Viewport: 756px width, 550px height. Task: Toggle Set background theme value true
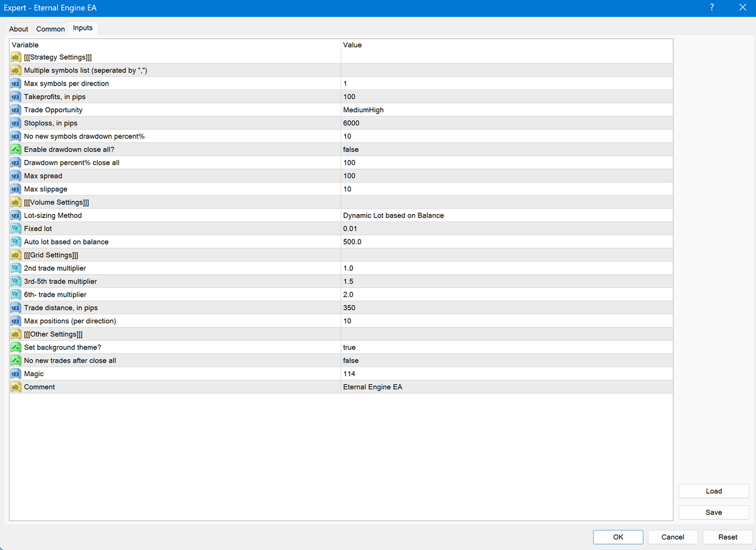pyautogui.click(x=350, y=348)
